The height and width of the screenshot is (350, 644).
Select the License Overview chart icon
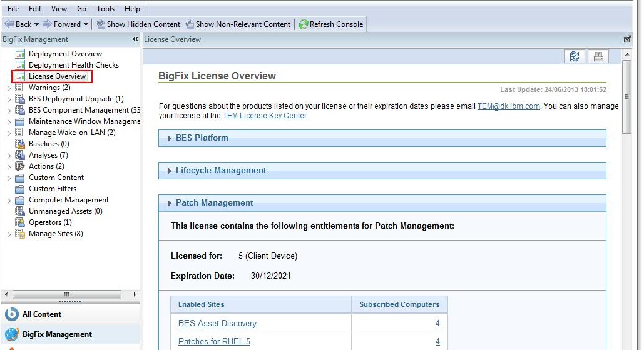tap(20, 76)
